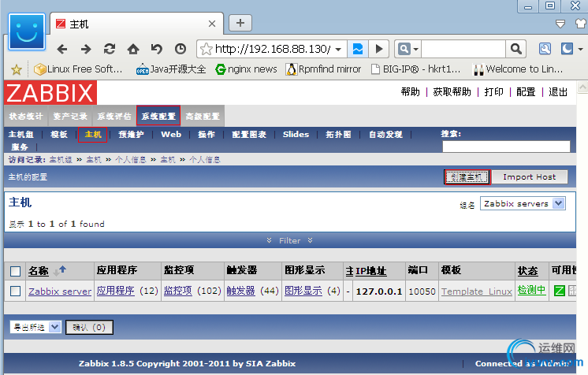Open the 系统配置 main tab
Viewport: 588px width, 375px height.
pyautogui.click(x=158, y=116)
